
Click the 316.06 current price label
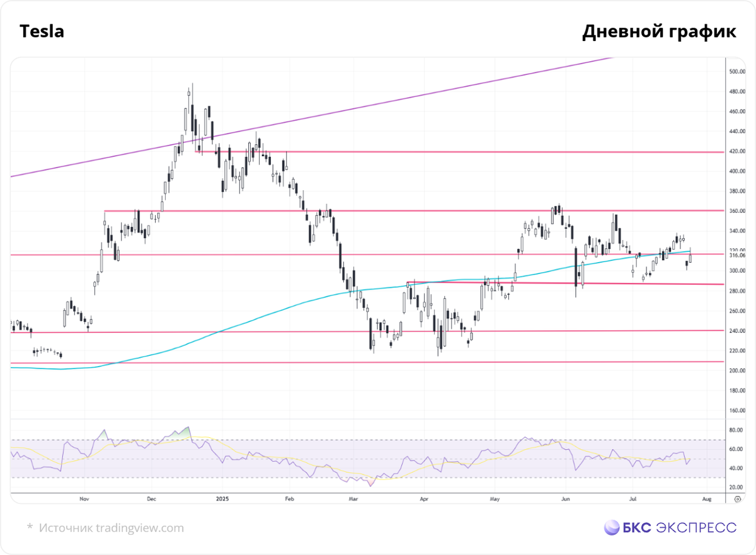point(737,255)
